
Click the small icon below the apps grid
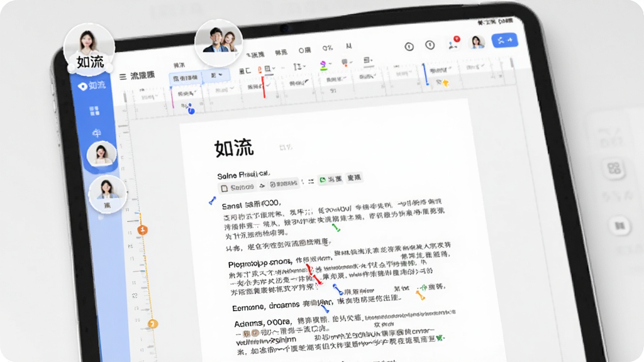click(96, 133)
